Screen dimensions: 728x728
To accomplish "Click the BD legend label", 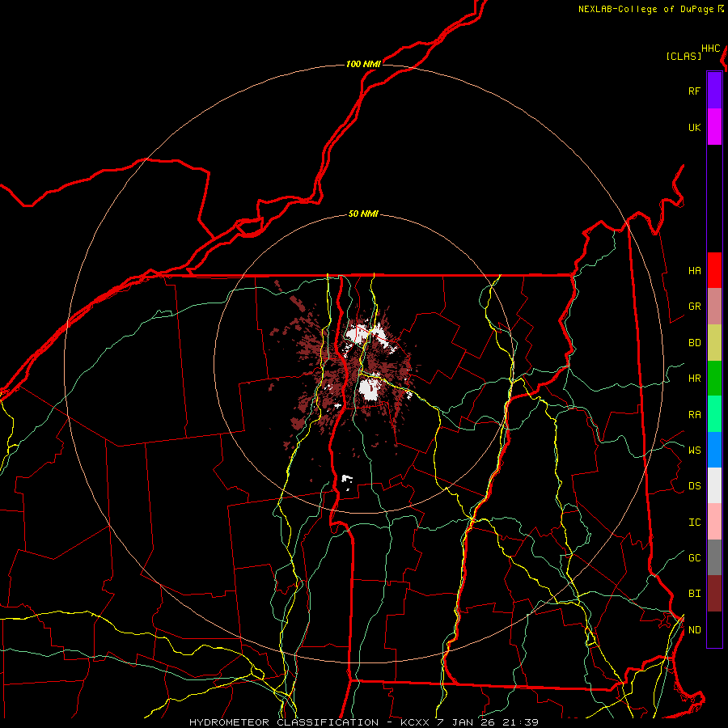I will (x=694, y=343).
